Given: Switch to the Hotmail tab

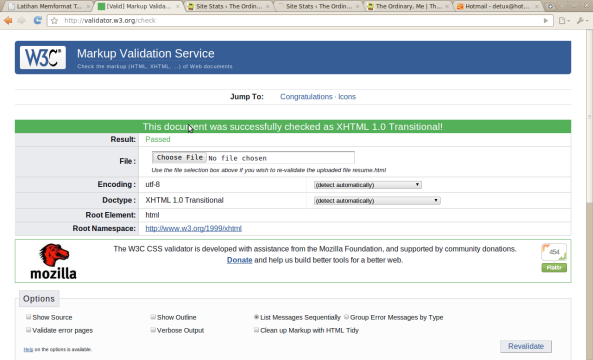Looking at the screenshot, I should (x=498, y=6).
